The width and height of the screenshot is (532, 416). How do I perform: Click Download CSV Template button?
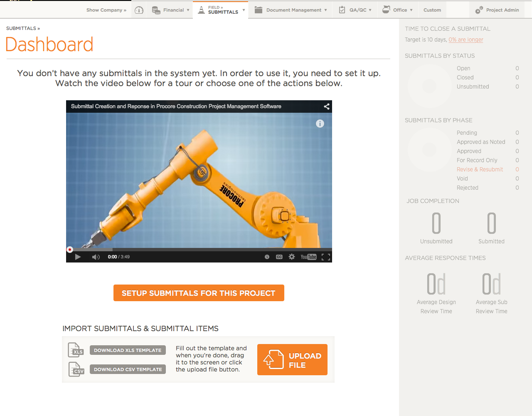point(128,369)
